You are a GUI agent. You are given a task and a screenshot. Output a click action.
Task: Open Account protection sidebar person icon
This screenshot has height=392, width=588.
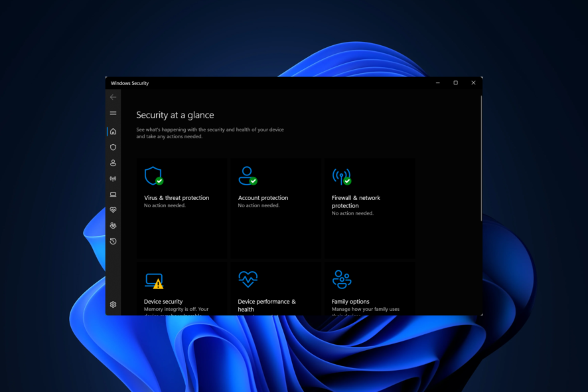coord(113,163)
